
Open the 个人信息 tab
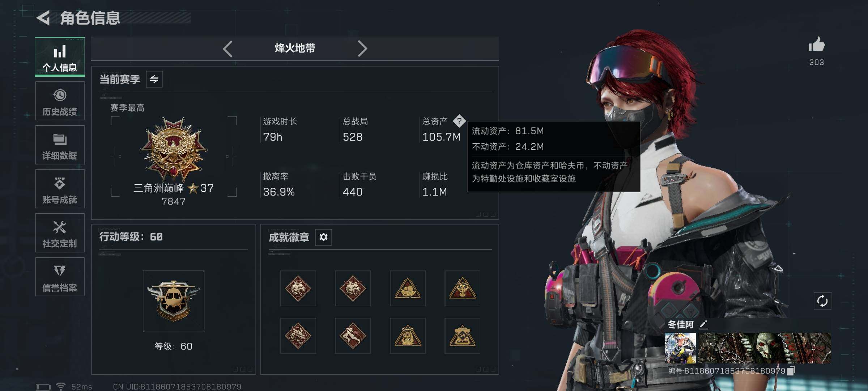60,57
